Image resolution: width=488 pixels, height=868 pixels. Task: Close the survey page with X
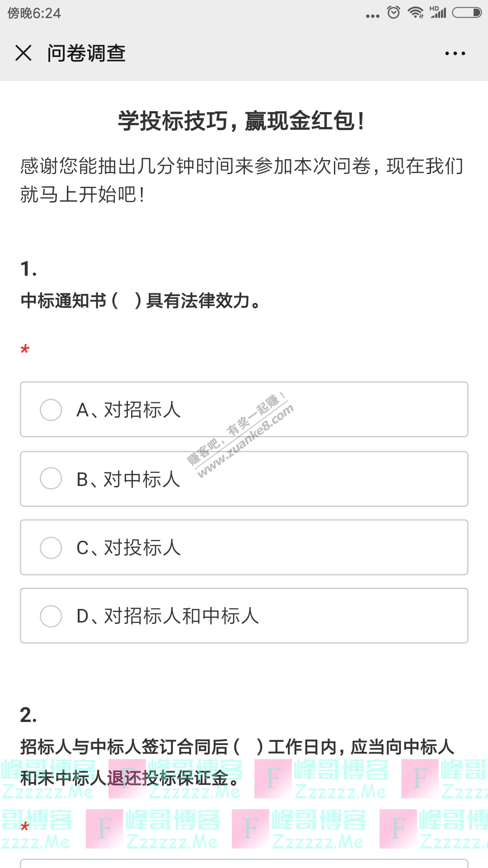pos(23,53)
